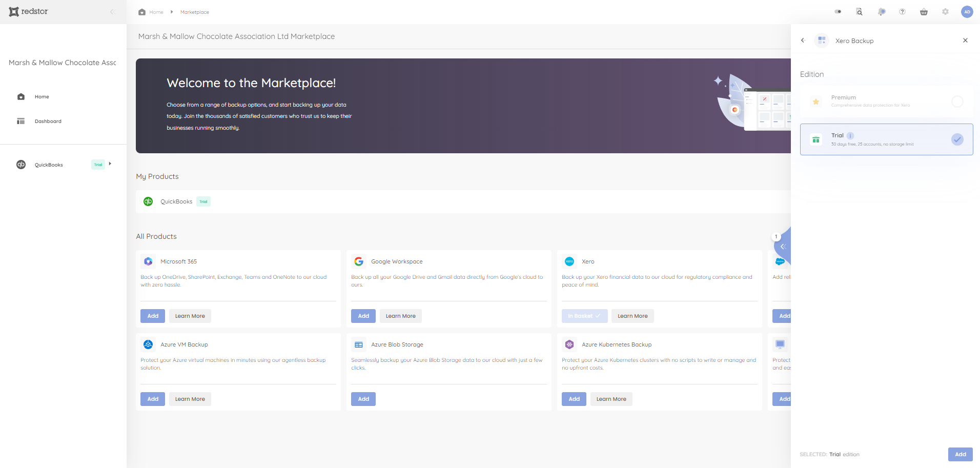Learn More about Microsoft 365
This screenshot has height=468, width=980.
190,316
